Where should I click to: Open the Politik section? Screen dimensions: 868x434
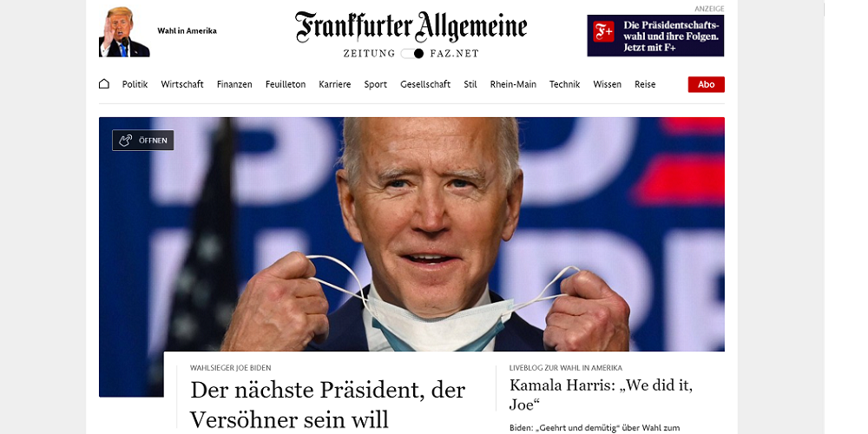pyautogui.click(x=135, y=85)
